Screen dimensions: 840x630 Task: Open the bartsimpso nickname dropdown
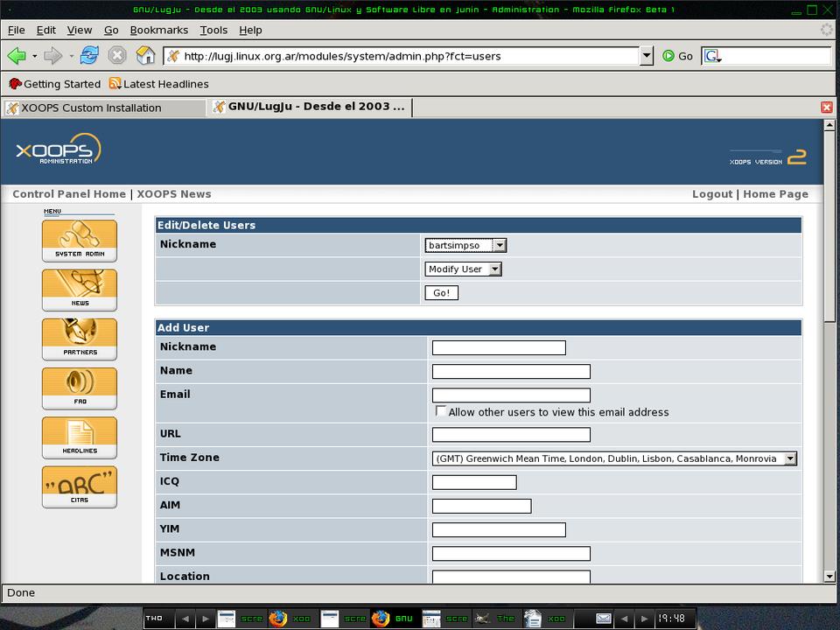coord(465,246)
